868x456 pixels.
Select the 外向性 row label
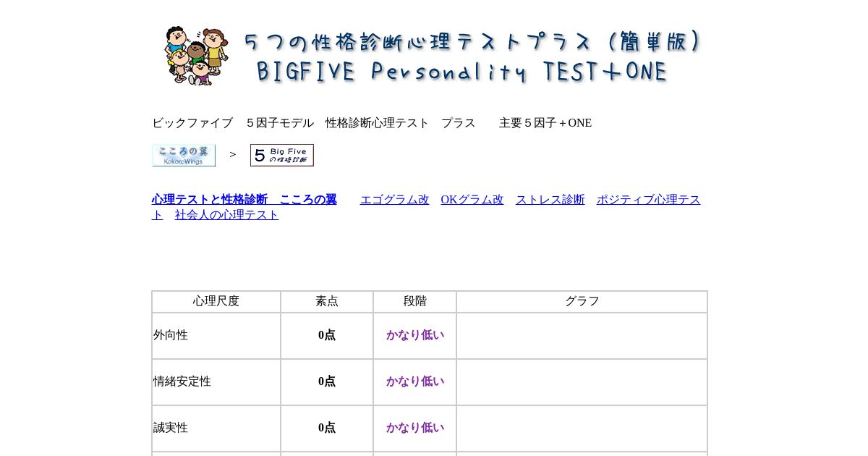pyautogui.click(x=171, y=335)
